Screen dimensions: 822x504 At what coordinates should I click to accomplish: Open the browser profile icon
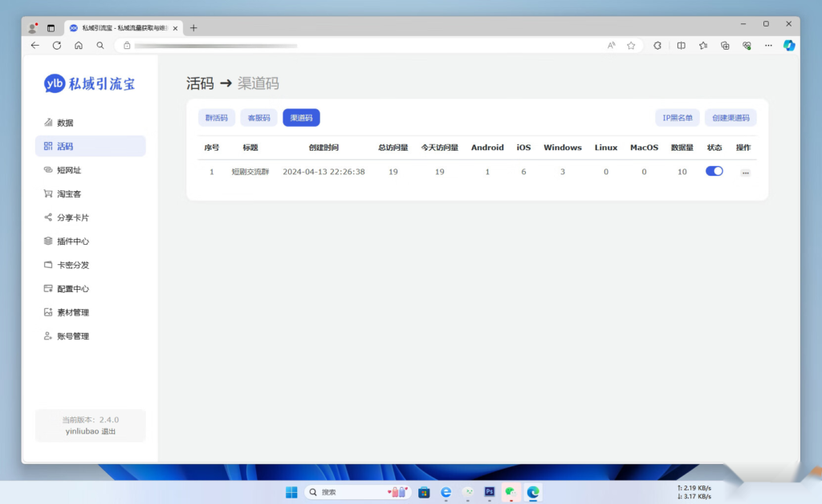[33, 28]
